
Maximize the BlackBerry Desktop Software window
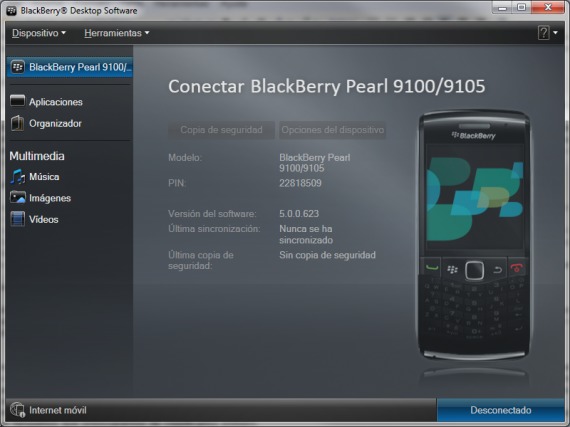click(x=522, y=7)
